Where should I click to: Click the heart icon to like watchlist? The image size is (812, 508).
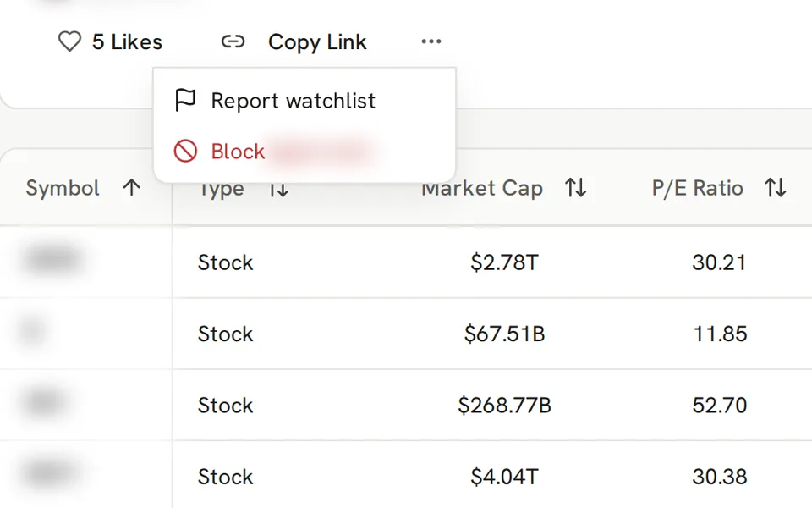(69, 41)
